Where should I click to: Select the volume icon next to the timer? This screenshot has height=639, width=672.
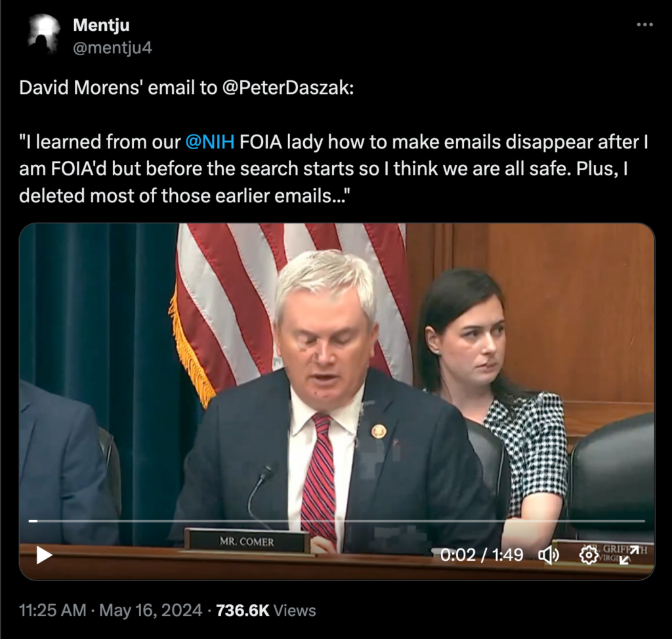click(x=550, y=555)
